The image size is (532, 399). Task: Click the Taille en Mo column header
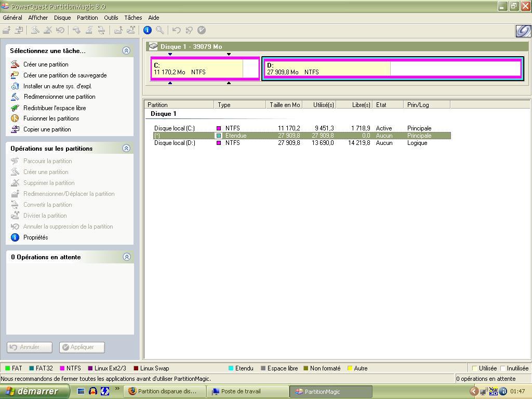point(284,105)
